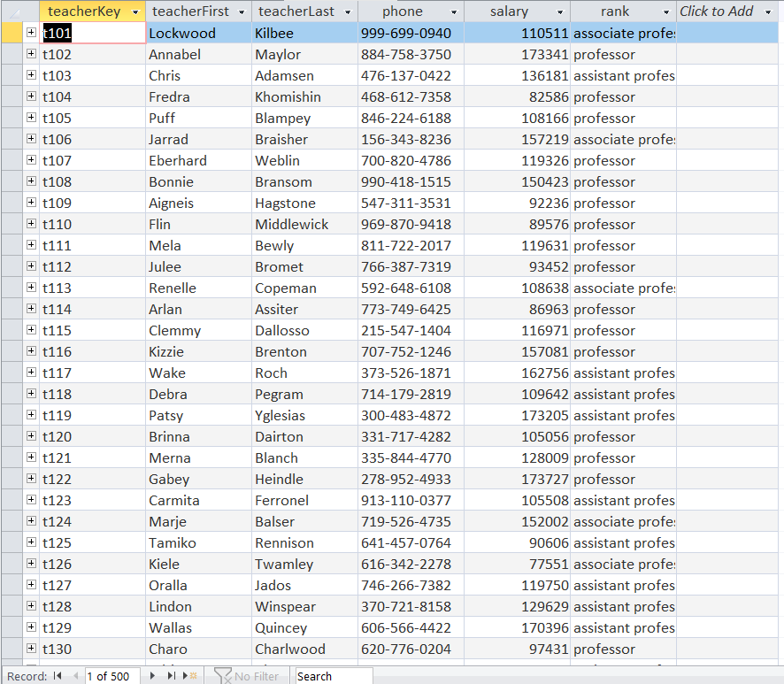Expand subdatasheet for row t101
The image size is (784, 684).
(31, 33)
